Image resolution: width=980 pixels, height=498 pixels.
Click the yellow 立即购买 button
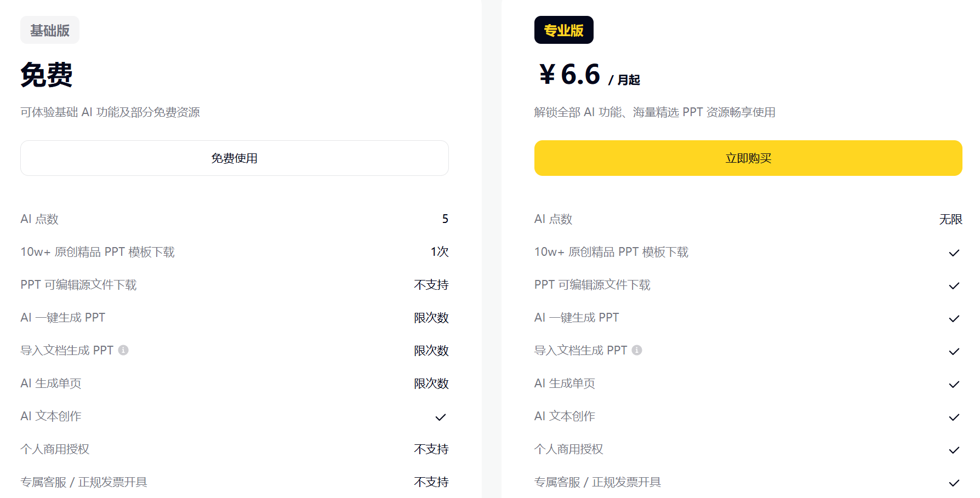(x=748, y=158)
